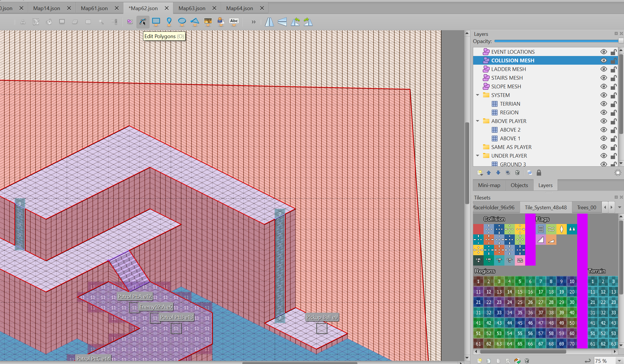Choose the Insert Text tool
This screenshot has width=624, height=364.
click(234, 22)
